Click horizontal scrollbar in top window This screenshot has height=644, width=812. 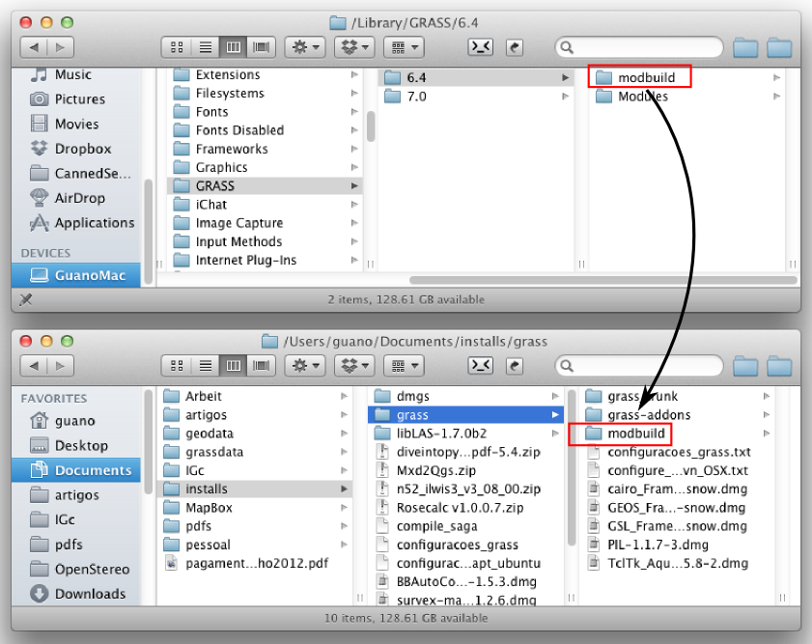pyautogui.click(x=603, y=280)
